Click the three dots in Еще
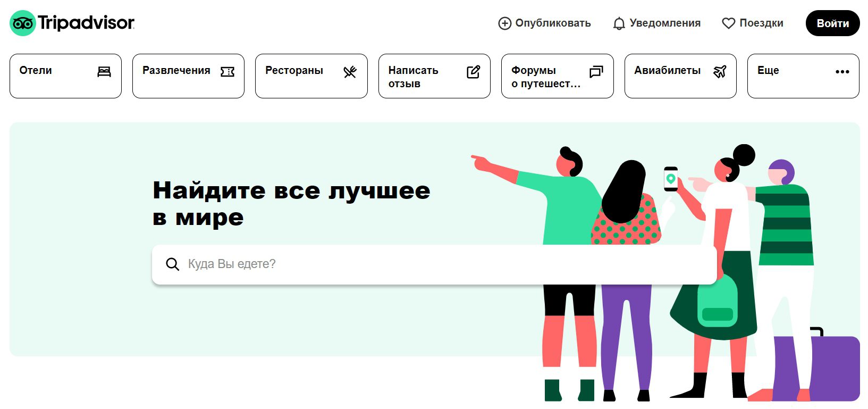This screenshot has width=868, height=409. point(842,72)
